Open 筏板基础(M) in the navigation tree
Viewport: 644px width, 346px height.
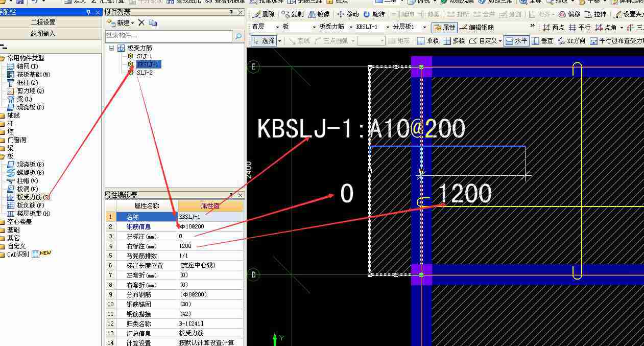[29, 75]
